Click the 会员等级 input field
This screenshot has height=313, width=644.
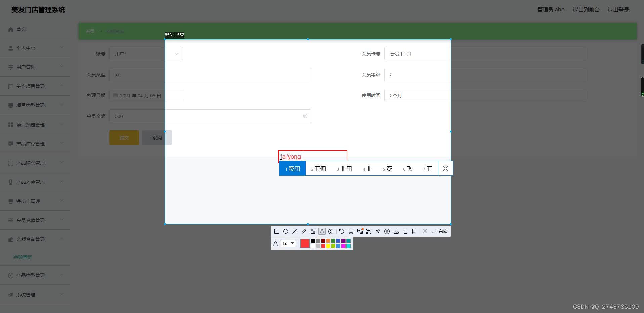[485, 75]
